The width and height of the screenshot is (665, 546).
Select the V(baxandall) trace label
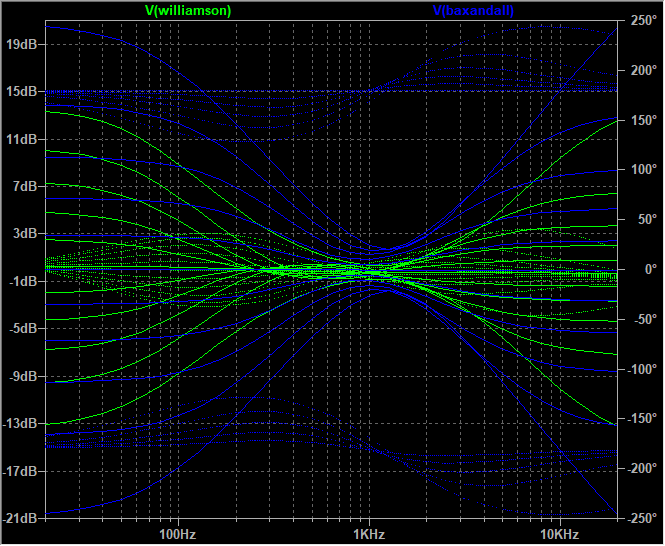473,10
